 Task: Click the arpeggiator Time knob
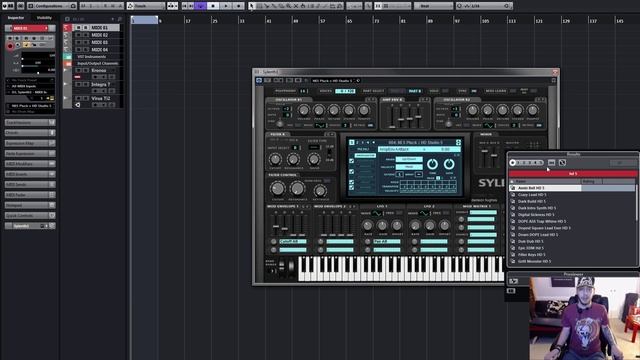coord(432,164)
